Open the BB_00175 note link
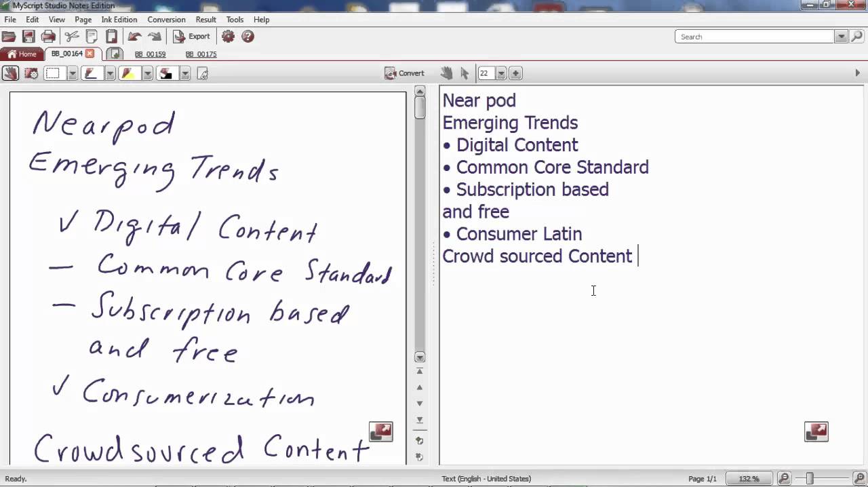This screenshot has width=868, height=487. pos(201,54)
